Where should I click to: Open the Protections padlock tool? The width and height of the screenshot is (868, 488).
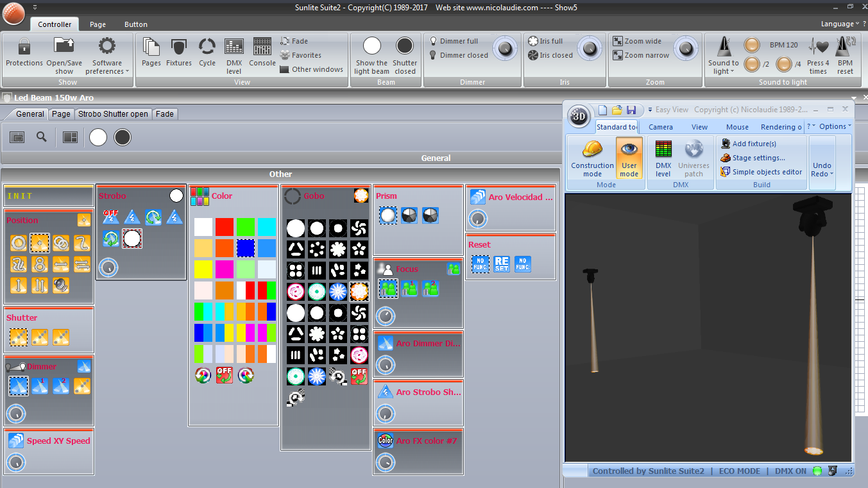click(x=24, y=53)
